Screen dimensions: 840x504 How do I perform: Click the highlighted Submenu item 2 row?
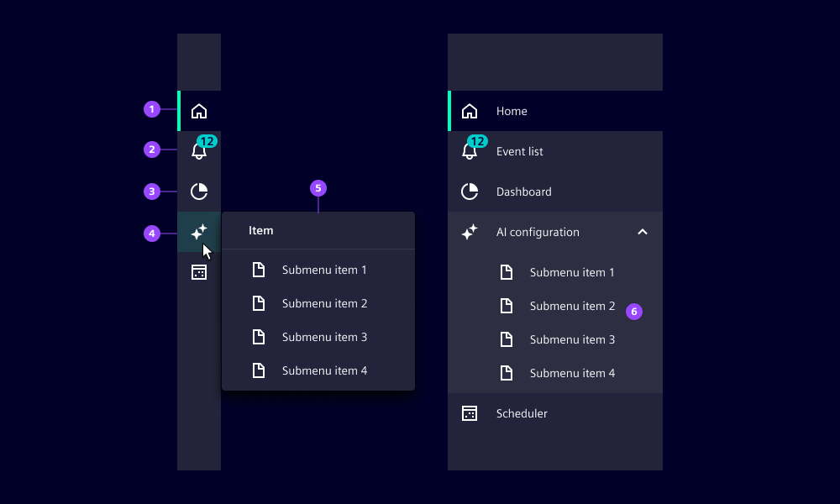572,306
